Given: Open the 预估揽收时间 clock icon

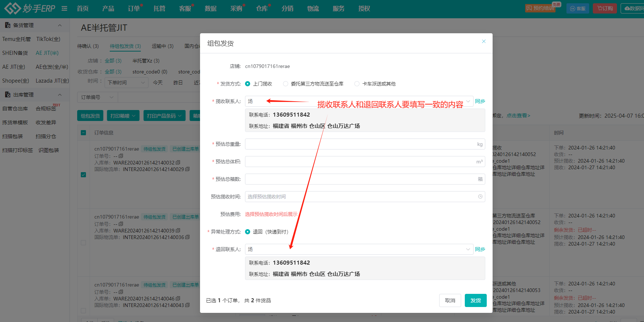Looking at the screenshot, I should click(480, 197).
